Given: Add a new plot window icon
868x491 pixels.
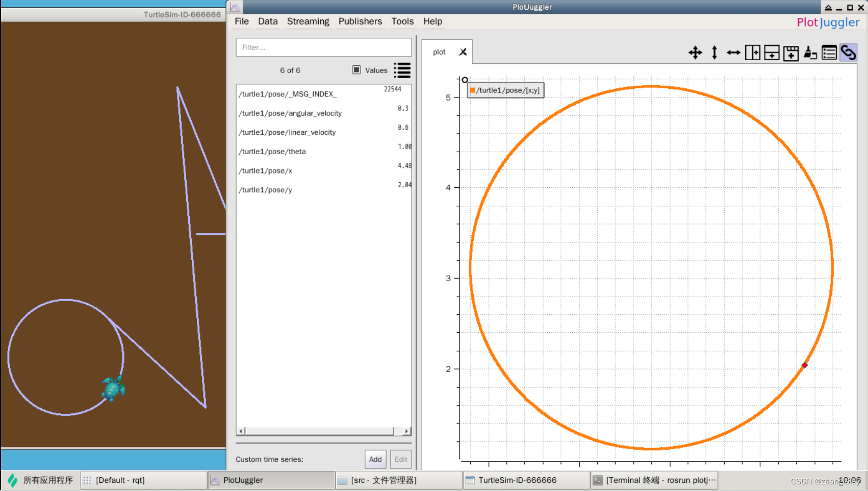Looking at the screenshot, I should tap(791, 53).
